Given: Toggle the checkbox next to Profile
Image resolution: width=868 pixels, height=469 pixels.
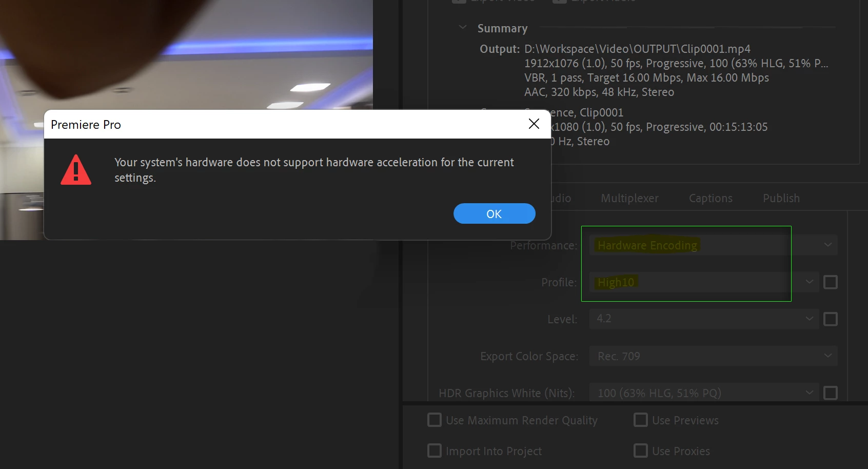Looking at the screenshot, I should coord(830,282).
